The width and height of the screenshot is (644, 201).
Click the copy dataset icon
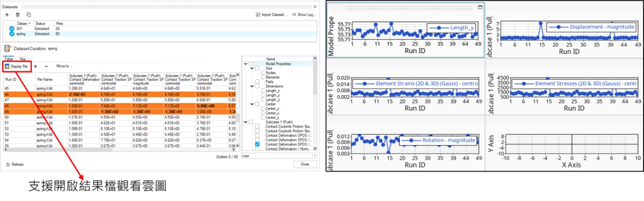29,15
